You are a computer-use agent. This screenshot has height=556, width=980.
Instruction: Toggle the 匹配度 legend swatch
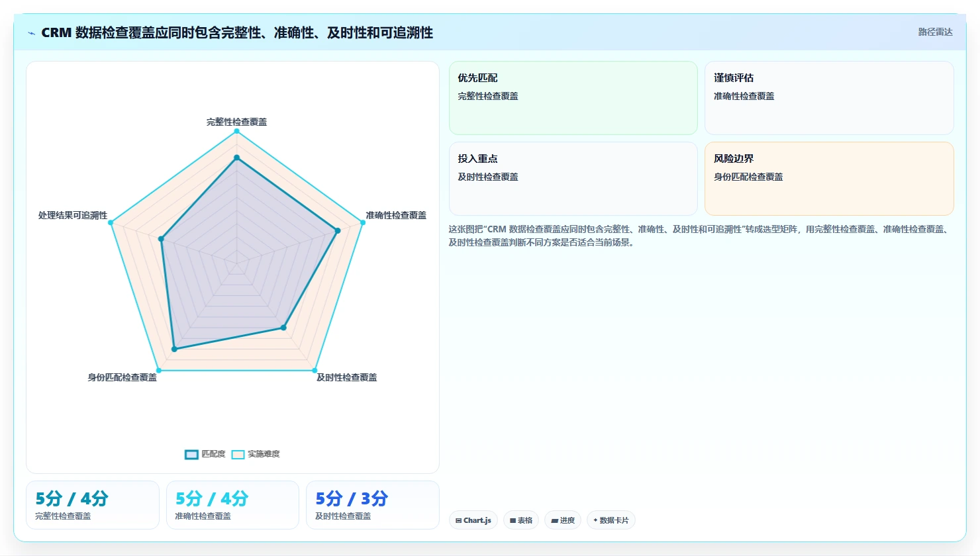point(191,454)
